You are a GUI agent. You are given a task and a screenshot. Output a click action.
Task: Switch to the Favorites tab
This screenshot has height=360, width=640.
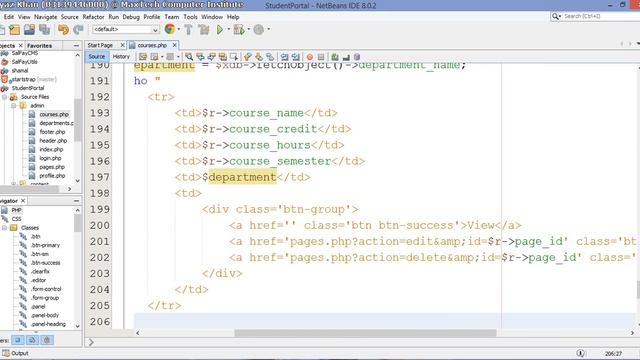(39, 46)
